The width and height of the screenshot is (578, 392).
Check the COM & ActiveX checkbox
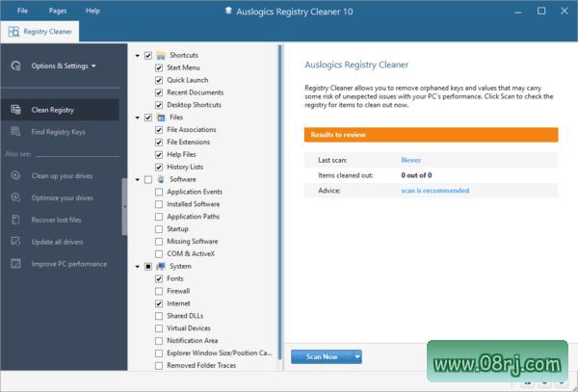pyautogui.click(x=159, y=254)
